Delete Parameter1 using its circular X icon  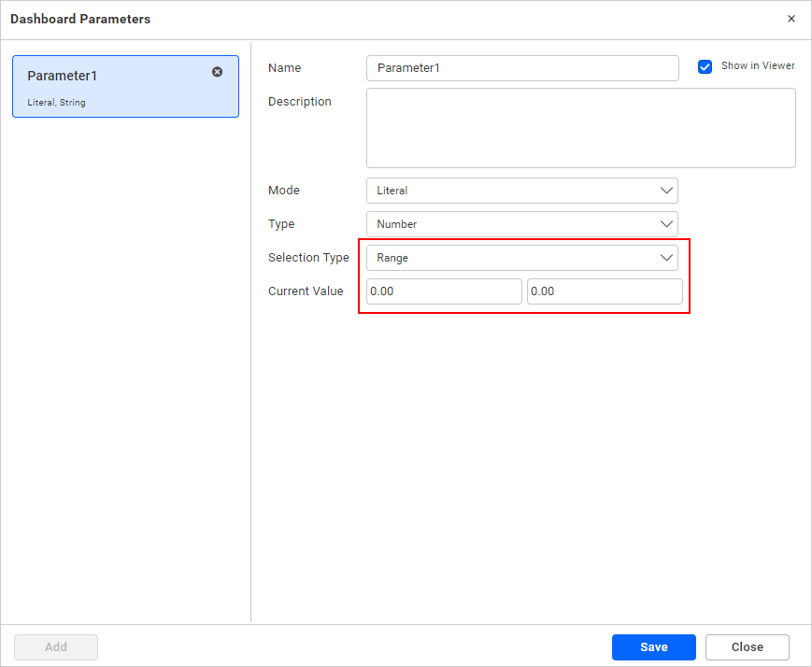coord(217,72)
